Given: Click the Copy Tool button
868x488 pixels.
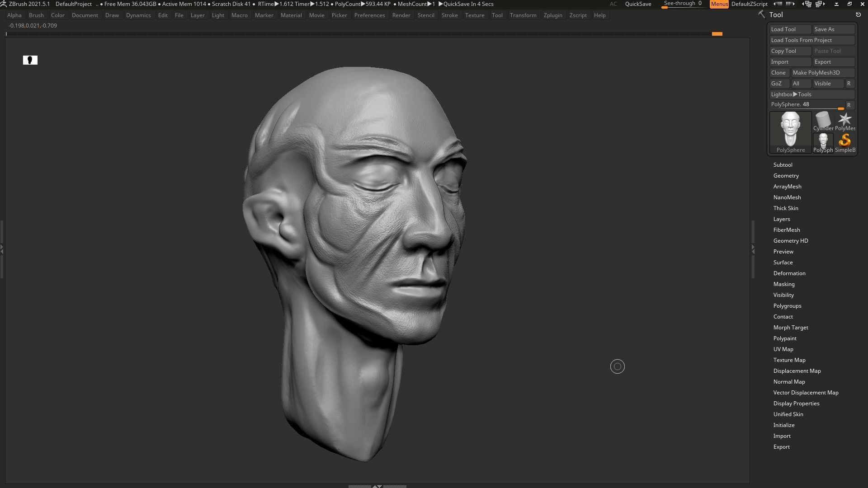Looking at the screenshot, I should tap(790, 51).
